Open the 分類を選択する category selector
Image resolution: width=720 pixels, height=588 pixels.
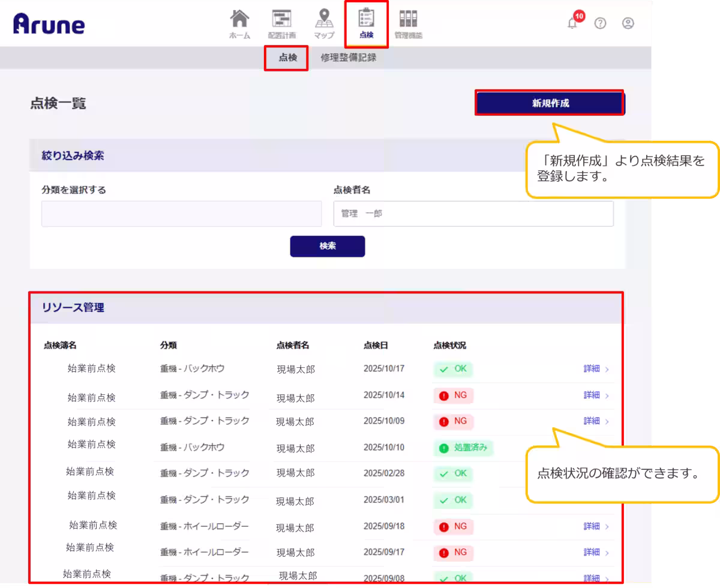tap(181, 214)
